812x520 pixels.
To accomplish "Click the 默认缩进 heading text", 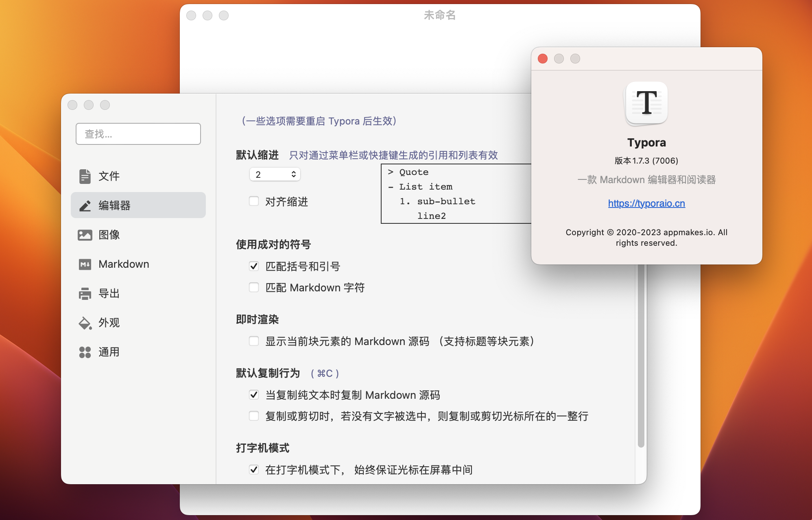I will click(x=257, y=155).
